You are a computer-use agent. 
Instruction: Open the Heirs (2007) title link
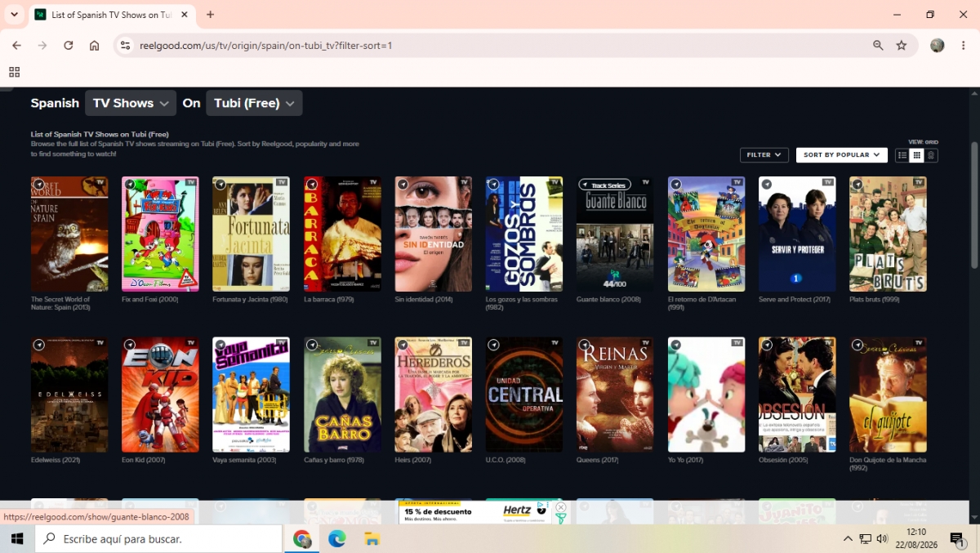(x=412, y=460)
